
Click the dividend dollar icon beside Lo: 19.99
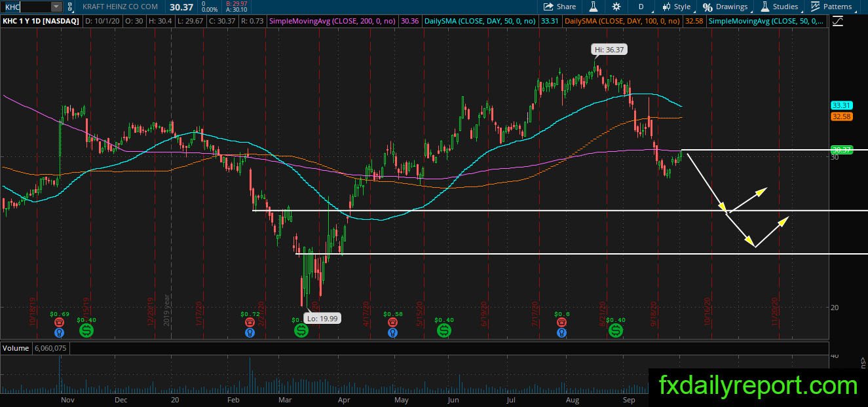tap(301, 330)
